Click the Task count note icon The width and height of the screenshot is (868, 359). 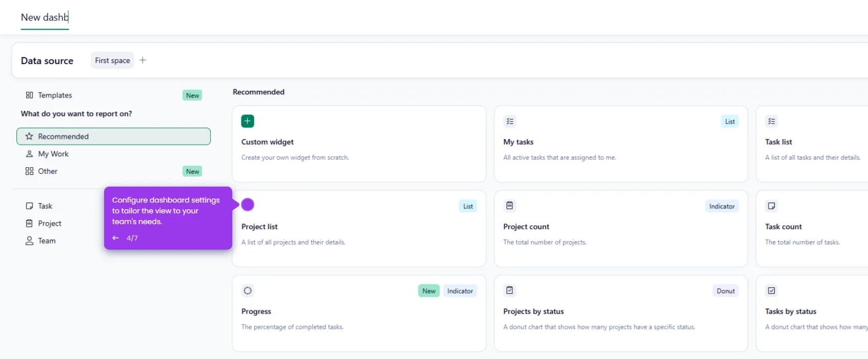pos(772,206)
